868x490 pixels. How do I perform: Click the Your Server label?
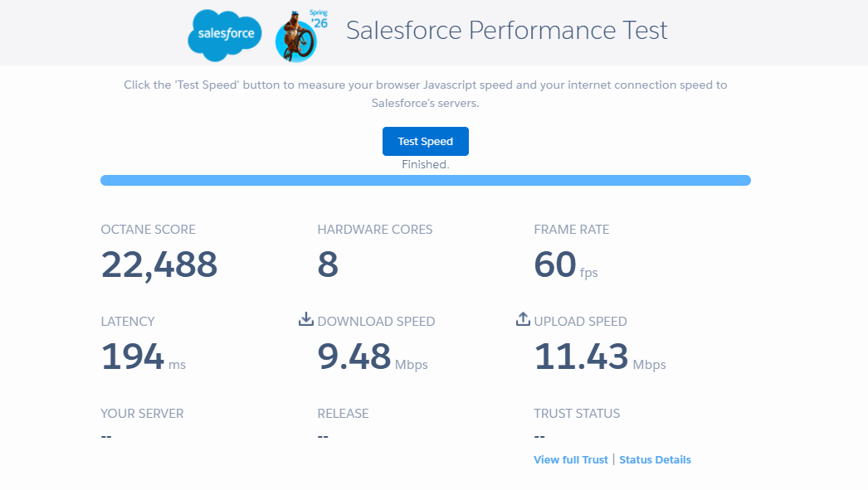[x=142, y=413]
